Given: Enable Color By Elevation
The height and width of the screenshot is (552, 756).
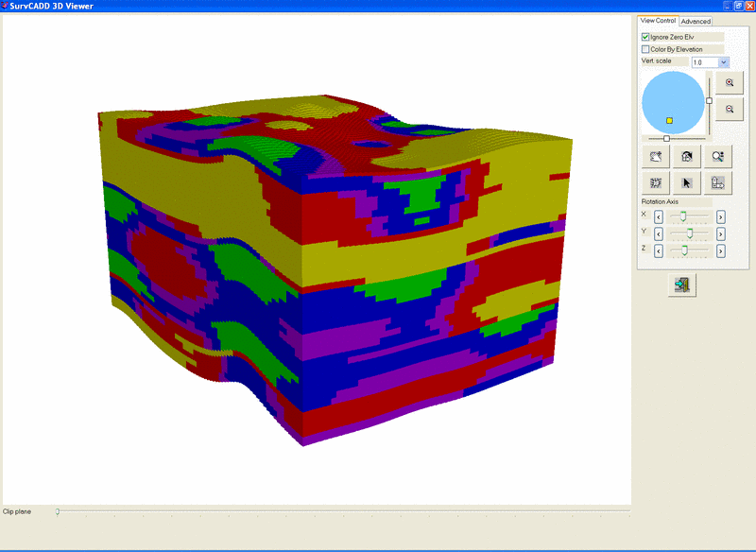Looking at the screenshot, I should coord(645,48).
